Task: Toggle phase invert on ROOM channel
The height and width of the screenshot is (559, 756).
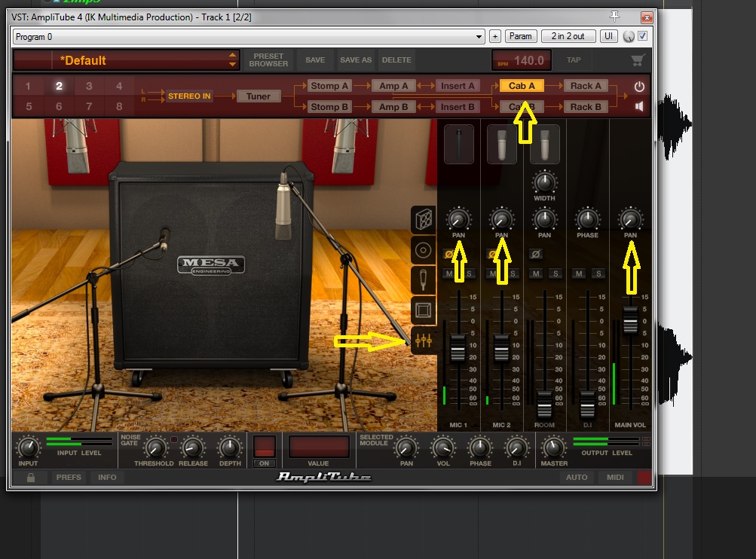Action: point(536,254)
